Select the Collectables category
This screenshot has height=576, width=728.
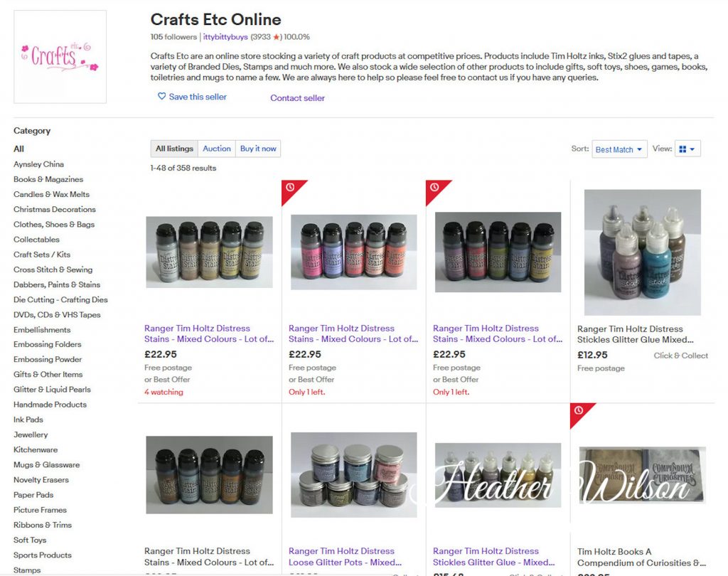pos(36,239)
